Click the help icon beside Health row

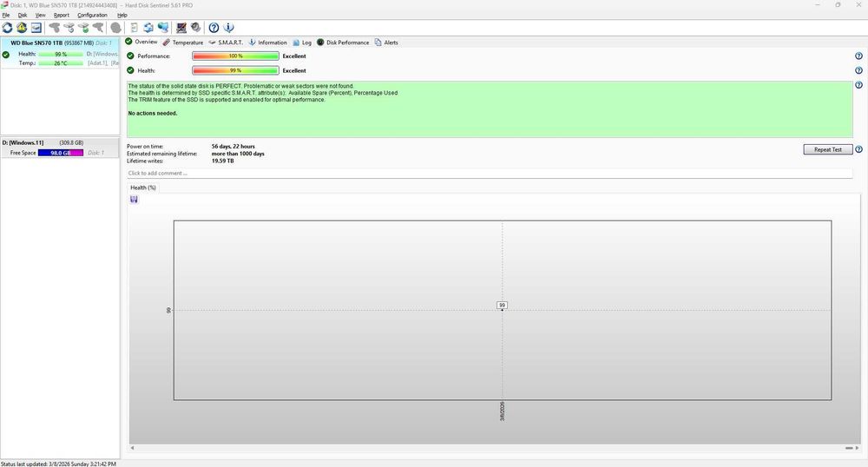(x=858, y=70)
